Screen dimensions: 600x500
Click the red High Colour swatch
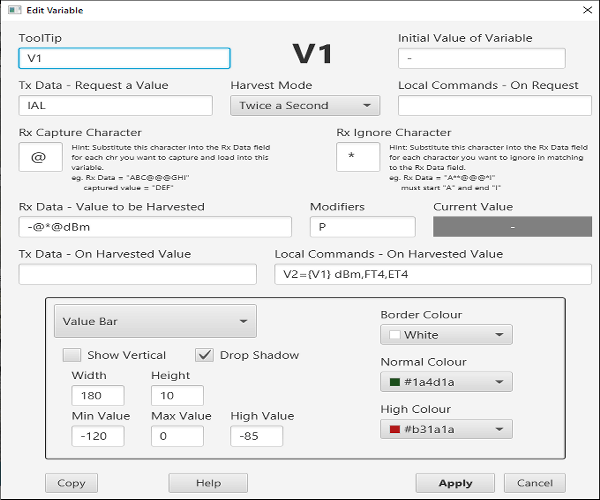pyautogui.click(x=395, y=429)
